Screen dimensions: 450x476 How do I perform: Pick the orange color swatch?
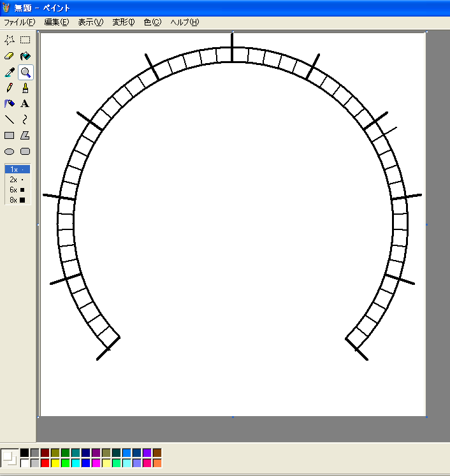tap(157, 463)
